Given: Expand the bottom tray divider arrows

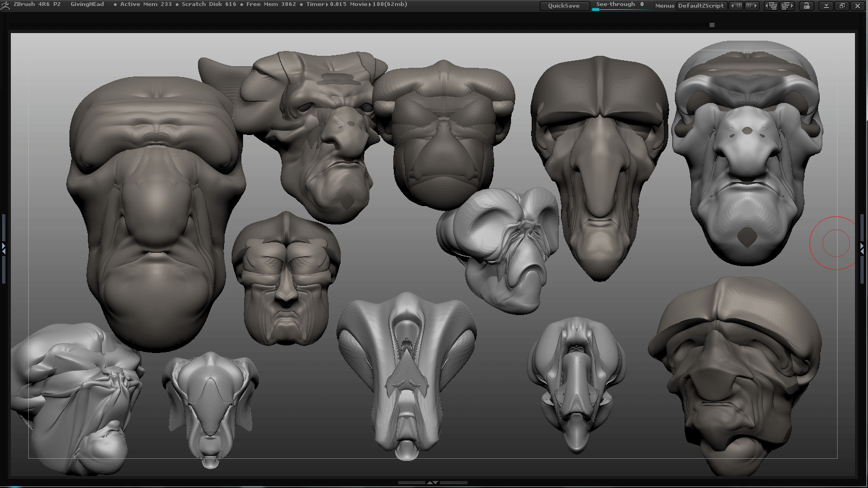Looking at the screenshot, I should point(432,482).
